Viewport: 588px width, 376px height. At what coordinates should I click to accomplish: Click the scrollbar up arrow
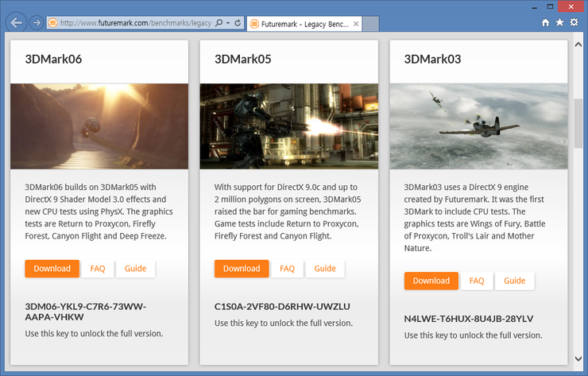click(578, 45)
